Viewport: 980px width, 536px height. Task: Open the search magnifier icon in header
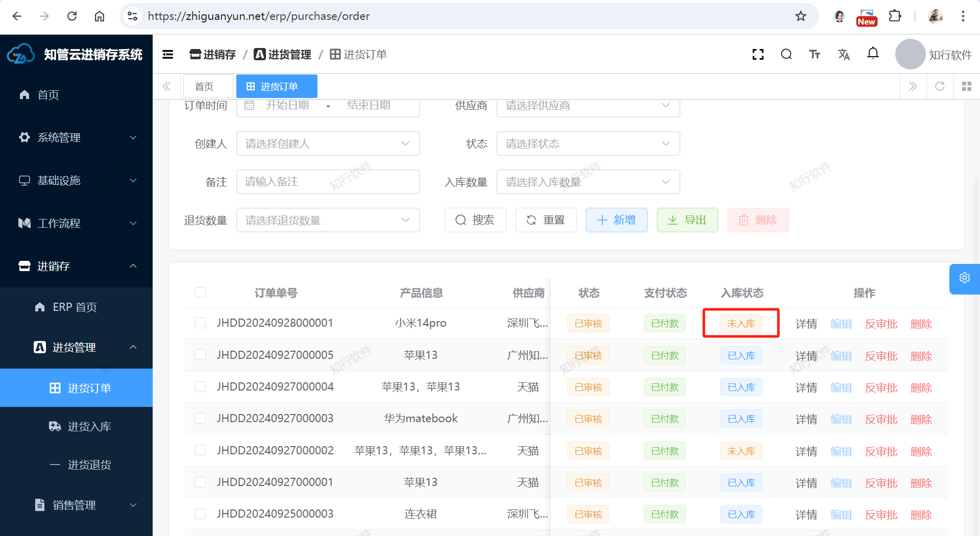786,55
